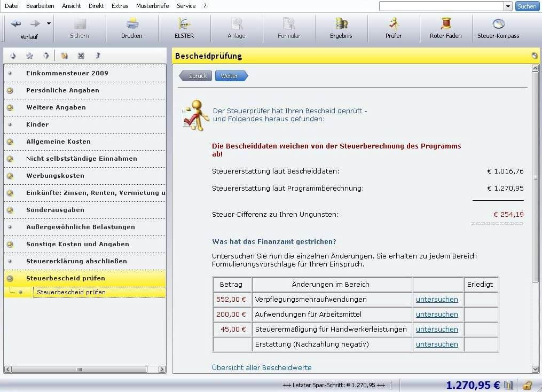Click the bar chart icon in status bar

508,385
